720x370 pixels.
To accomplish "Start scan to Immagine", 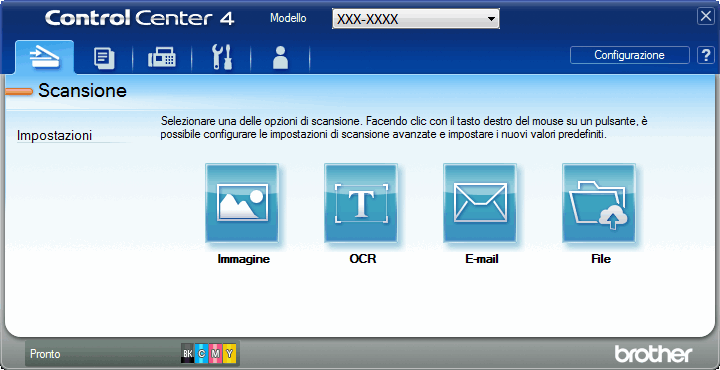I will [242, 203].
